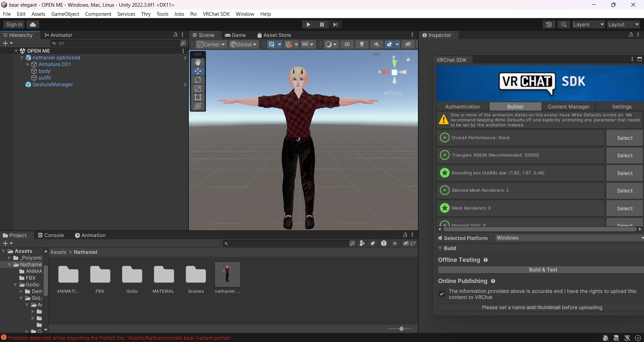Expand the Armature.001 hierarchy item
This screenshot has width=644, height=342.
point(28,64)
